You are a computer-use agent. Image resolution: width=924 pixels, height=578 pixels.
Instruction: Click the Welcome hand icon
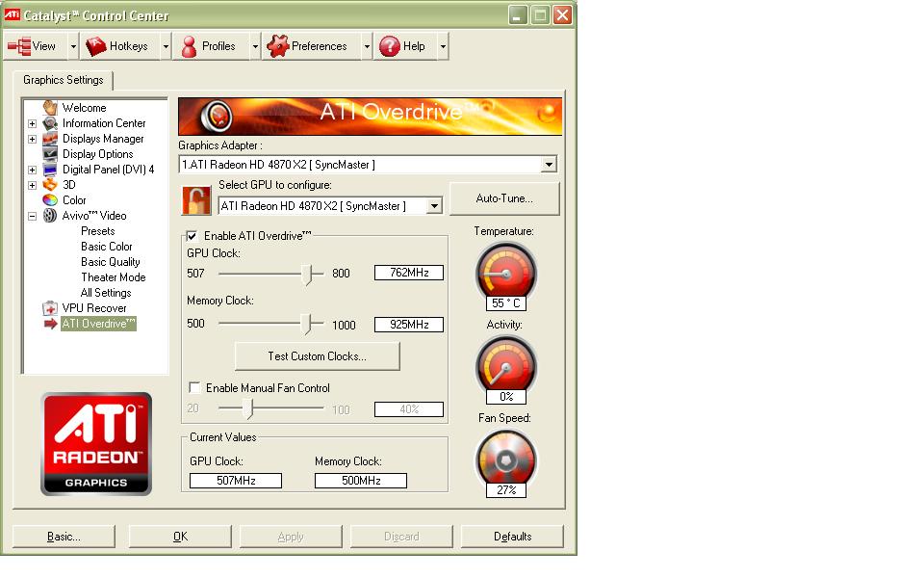(x=50, y=108)
